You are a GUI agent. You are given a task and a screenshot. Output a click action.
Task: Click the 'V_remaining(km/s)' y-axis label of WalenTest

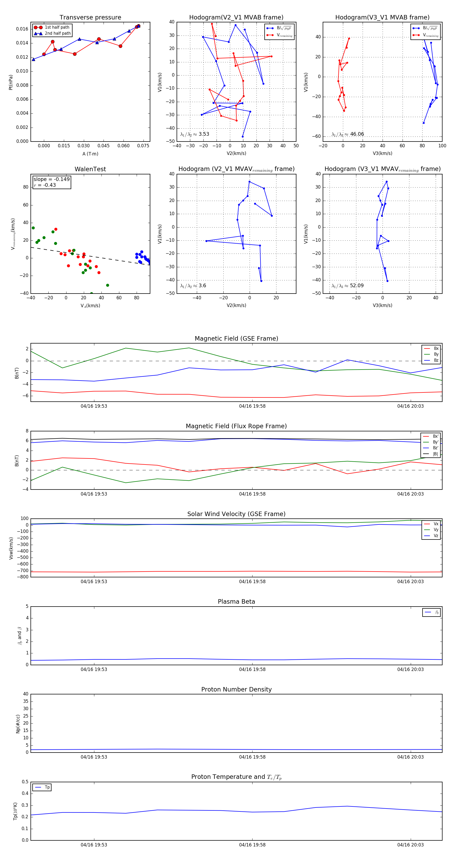[x=13, y=234]
